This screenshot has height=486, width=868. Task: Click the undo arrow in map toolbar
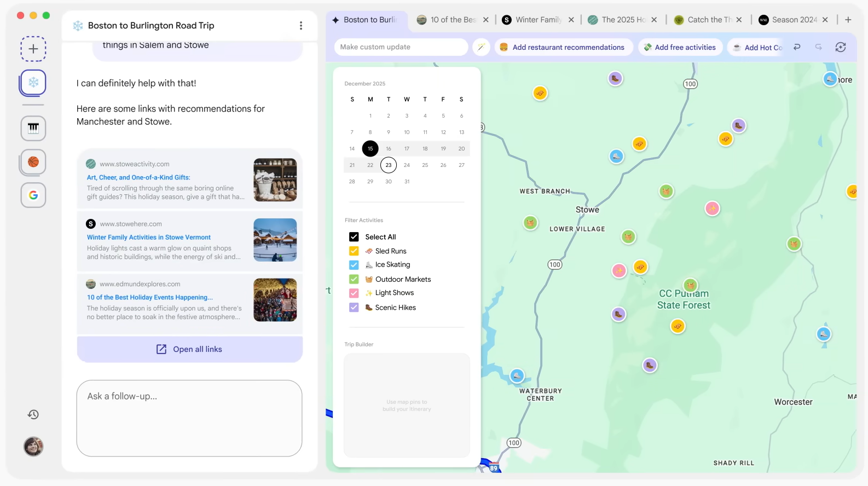click(x=797, y=47)
